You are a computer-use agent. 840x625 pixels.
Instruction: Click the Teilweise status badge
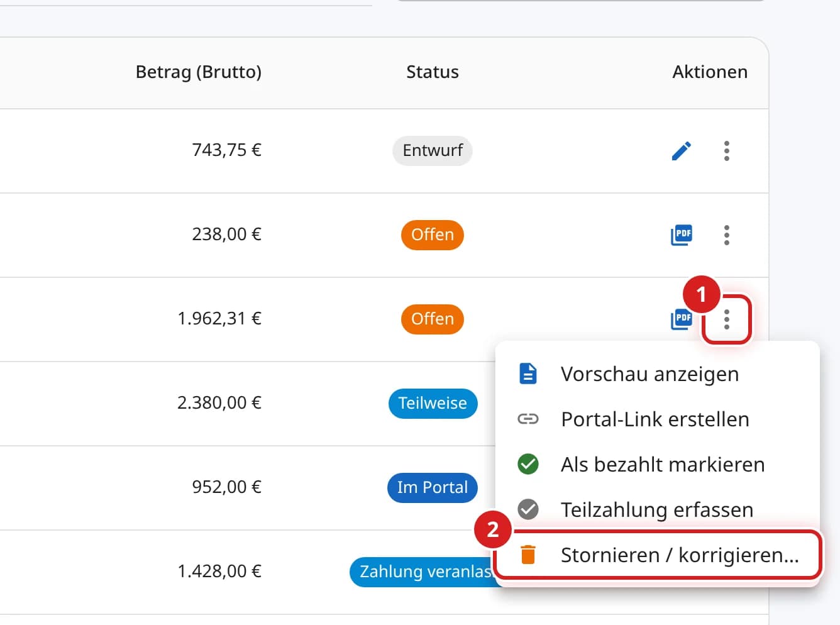coord(433,404)
